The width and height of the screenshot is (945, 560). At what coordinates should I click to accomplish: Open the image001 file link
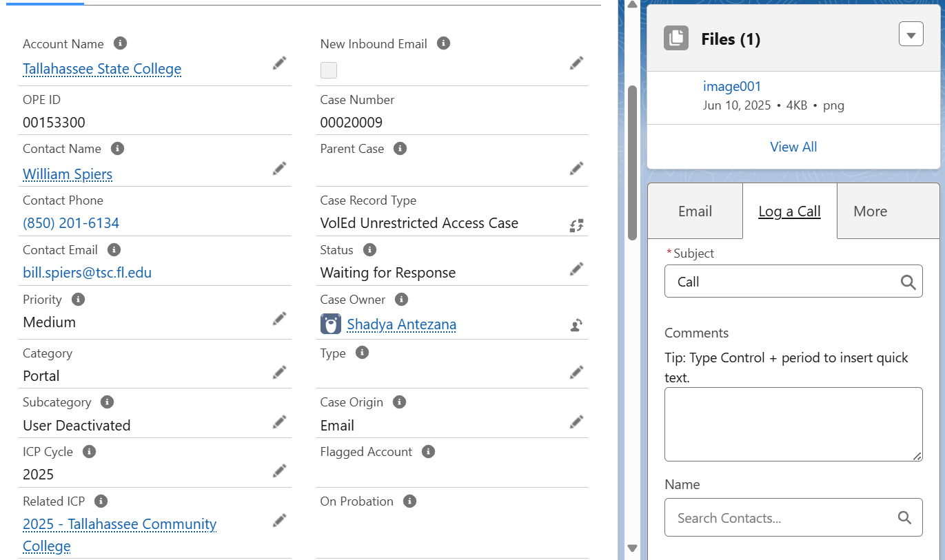(x=732, y=87)
